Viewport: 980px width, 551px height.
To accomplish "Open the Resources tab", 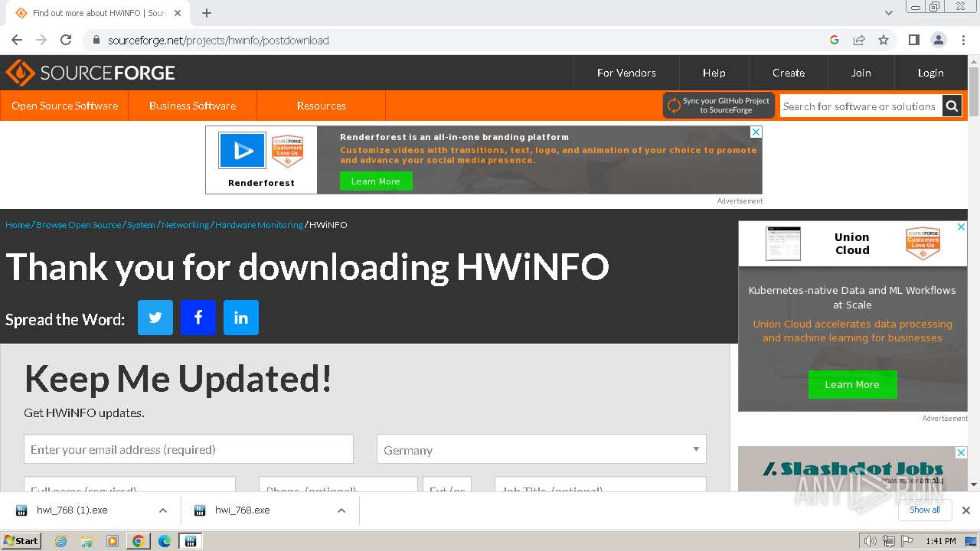I will coord(321,106).
